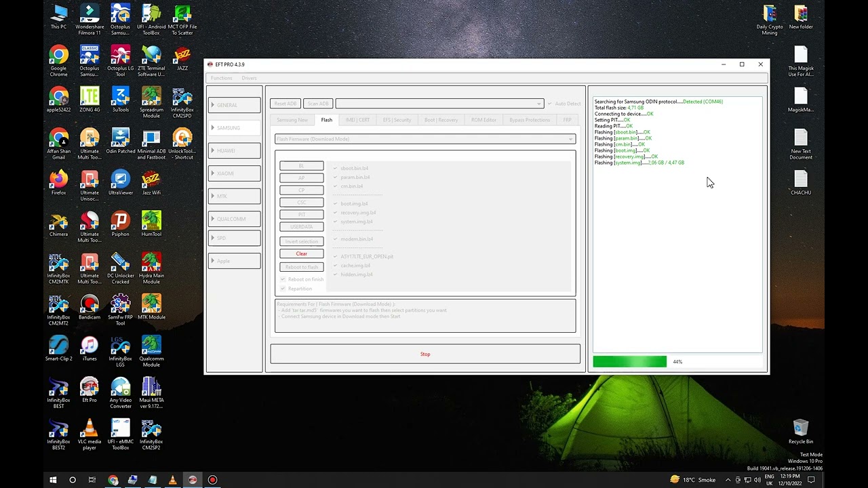Open Minimal ADB and Fastboot icon
This screenshot has width=868, height=488.
[151, 144]
